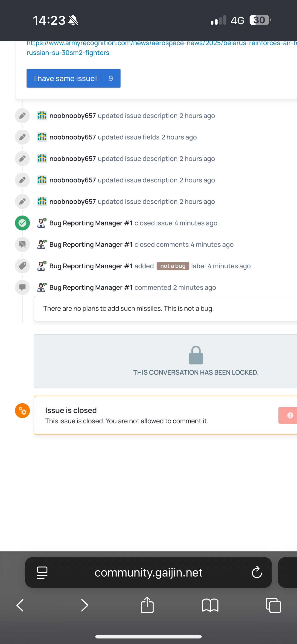
Task: Tap Safari's share icon
Action: (147, 605)
